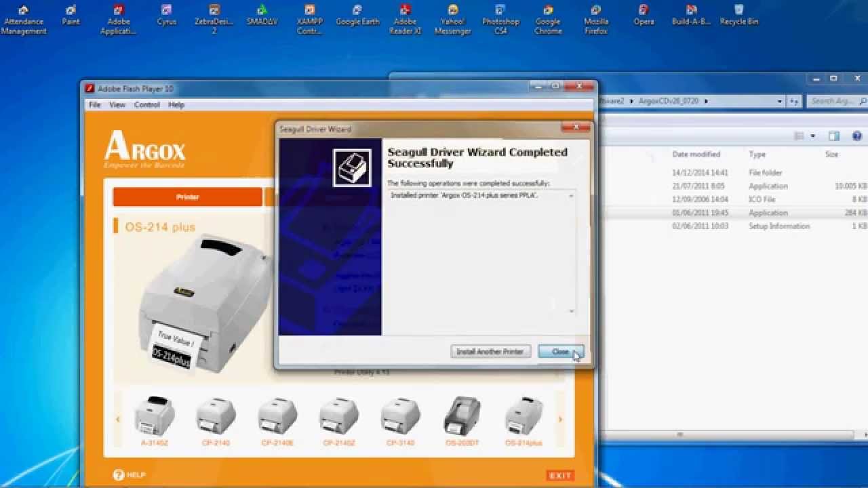Select the CP-2140Z printer thumbnail
Viewport: 868px width, 488px height.
(x=338, y=422)
